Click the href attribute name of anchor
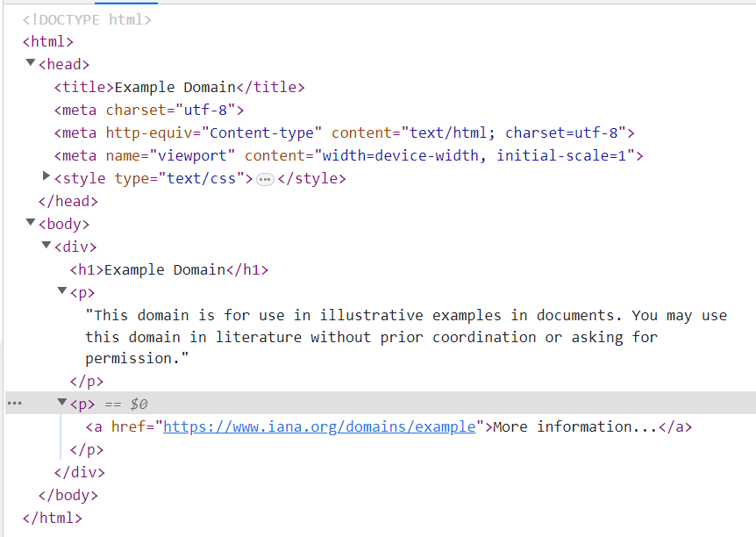Image resolution: width=756 pixels, height=537 pixels. click(x=128, y=426)
